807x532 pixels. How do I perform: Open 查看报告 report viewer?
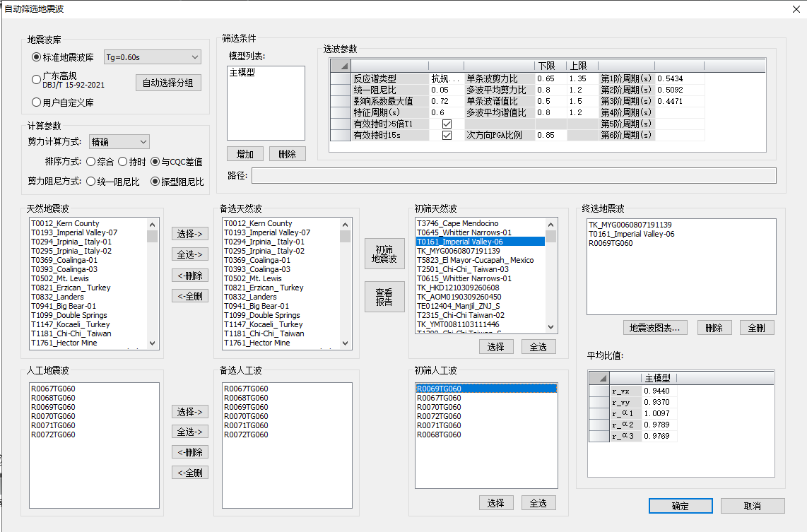(x=384, y=297)
